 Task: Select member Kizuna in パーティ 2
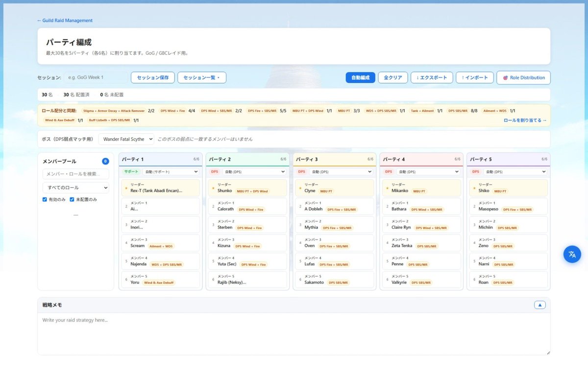[247, 243]
